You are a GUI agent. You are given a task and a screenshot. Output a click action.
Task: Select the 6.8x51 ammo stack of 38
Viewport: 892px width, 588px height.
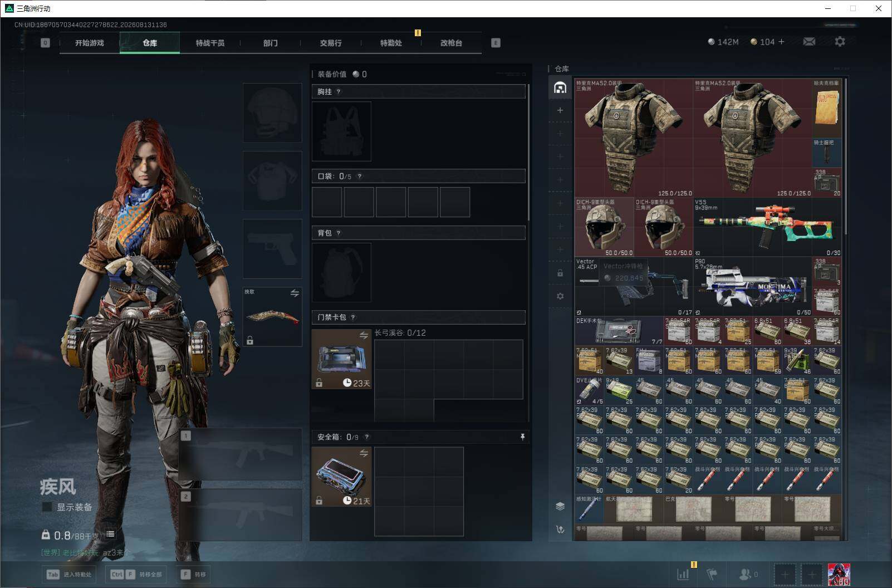(797, 331)
